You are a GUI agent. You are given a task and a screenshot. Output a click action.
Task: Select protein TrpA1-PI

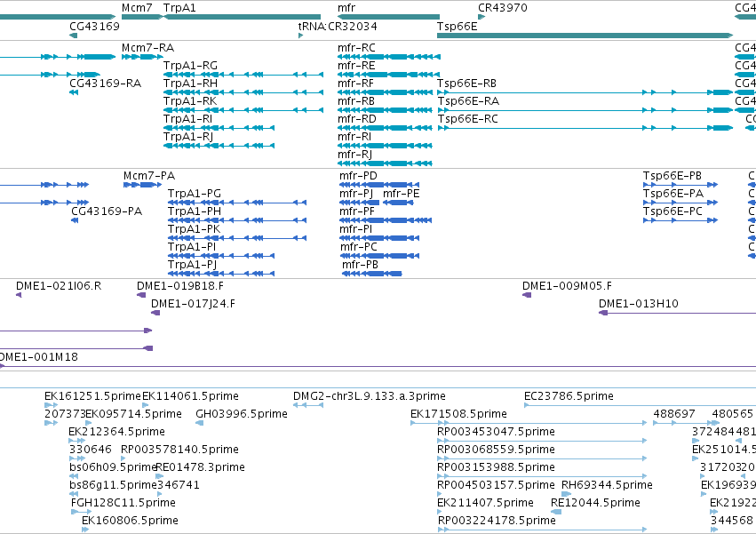point(221,256)
